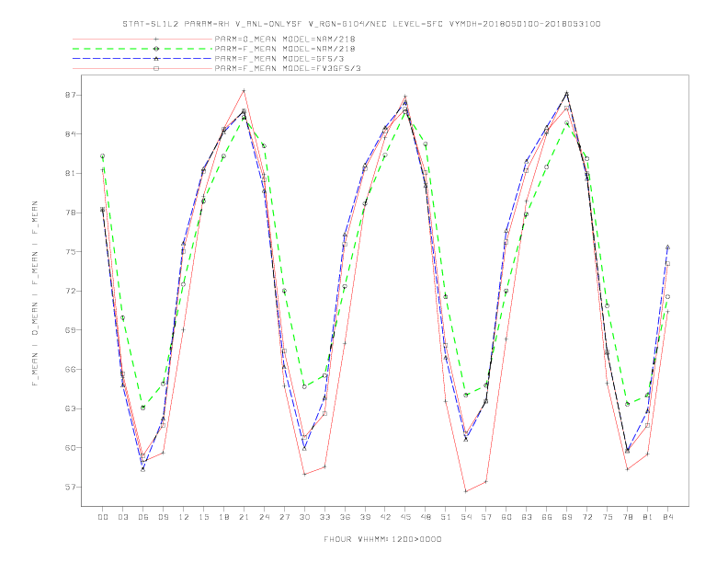Image resolution: width=728 pixels, height=563 pixels.
Task: Click the y-axis tick label 78
Action: point(69,213)
